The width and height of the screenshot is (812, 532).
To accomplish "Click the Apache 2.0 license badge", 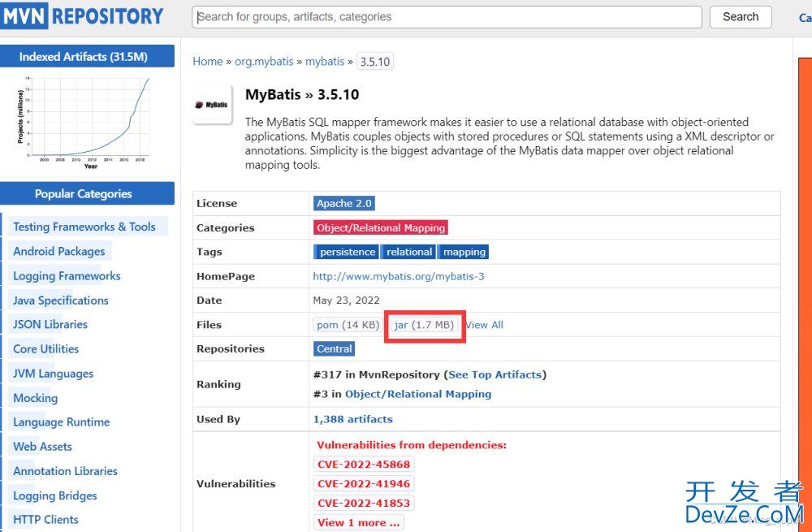I will coord(343,204).
